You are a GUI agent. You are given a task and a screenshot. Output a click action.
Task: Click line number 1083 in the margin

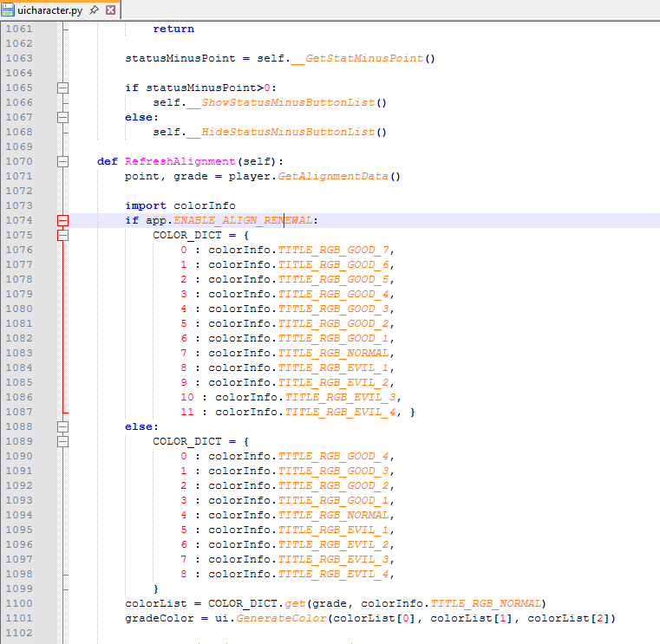coord(19,353)
